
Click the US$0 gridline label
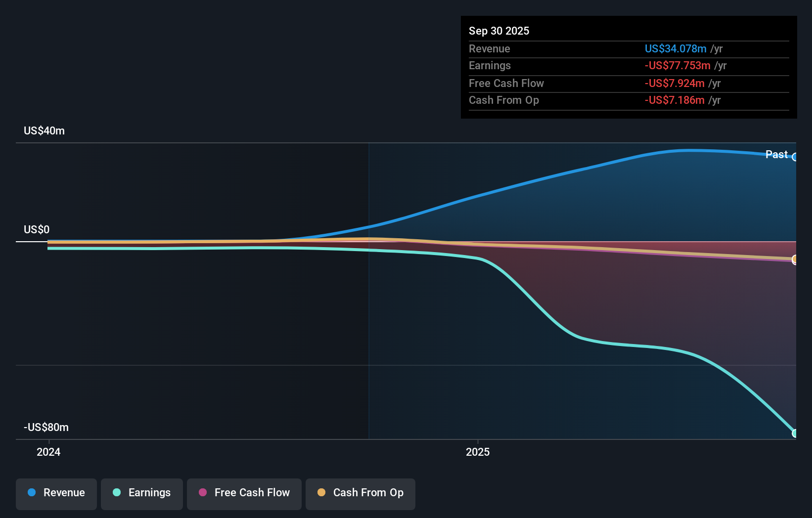point(35,229)
